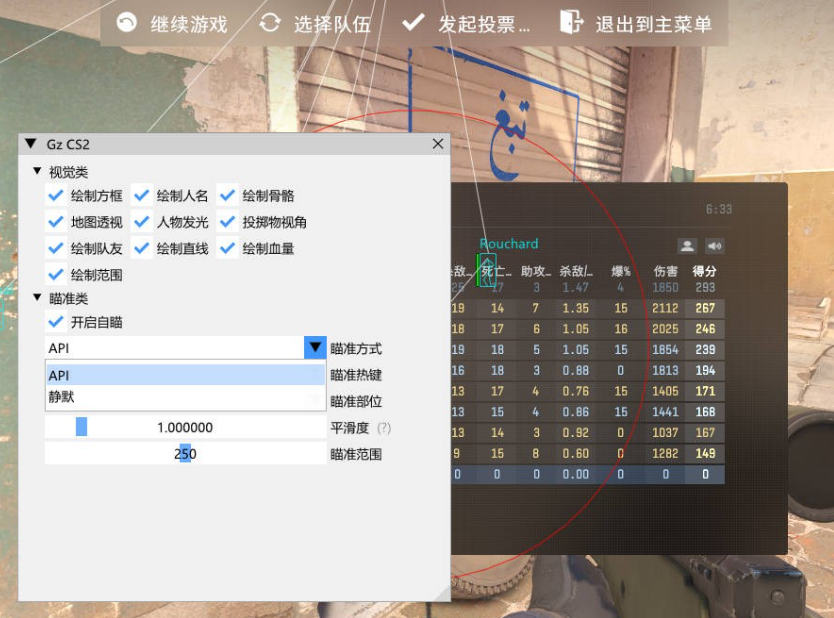Toggle the 人物发光 checkbox
The width and height of the screenshot is (834, 618).
coord(141,222)
